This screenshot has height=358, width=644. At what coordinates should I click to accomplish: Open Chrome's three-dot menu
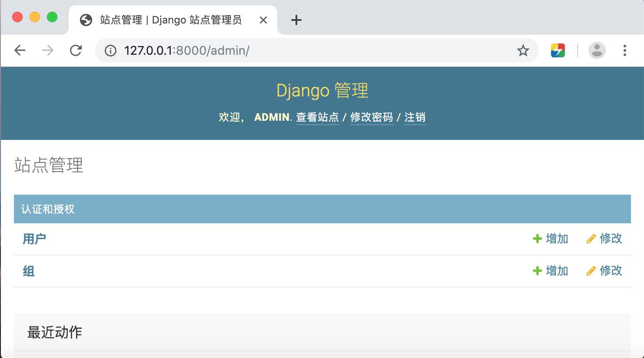click(624, 50)
